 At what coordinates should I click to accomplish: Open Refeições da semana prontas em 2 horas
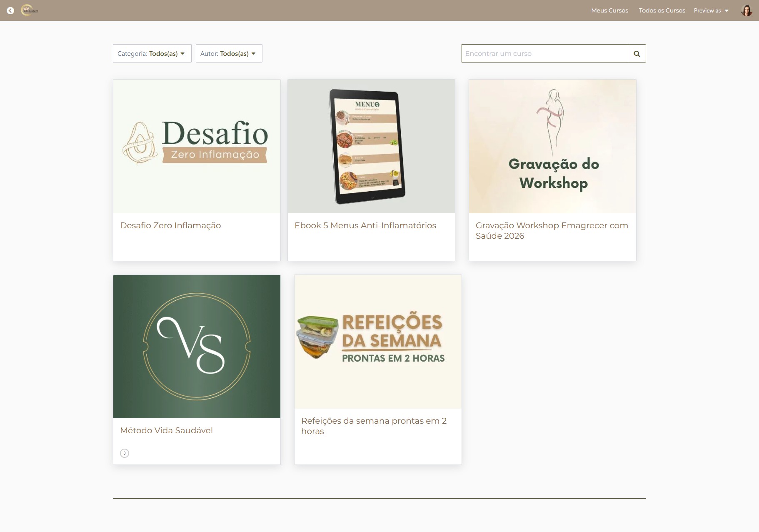[374, 426]
